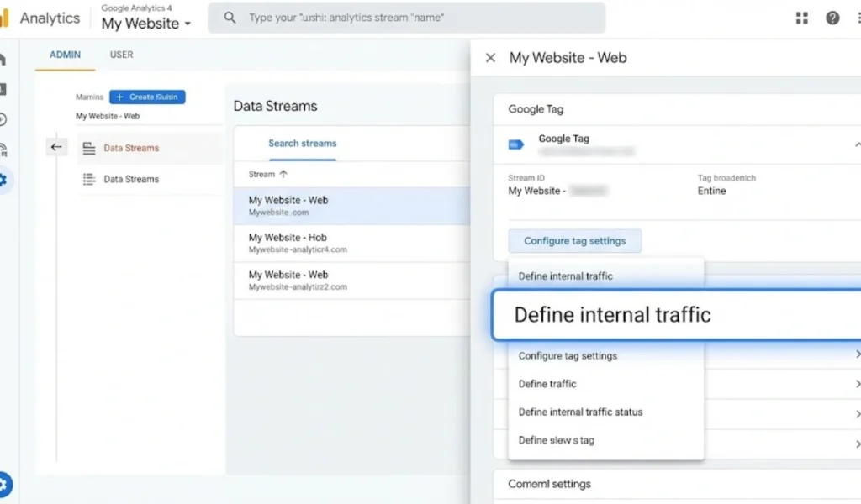The width and height of the screenshot is (861, 504).
Task: Open the Google apps grid icon
Action: click(x=801, y=18)
